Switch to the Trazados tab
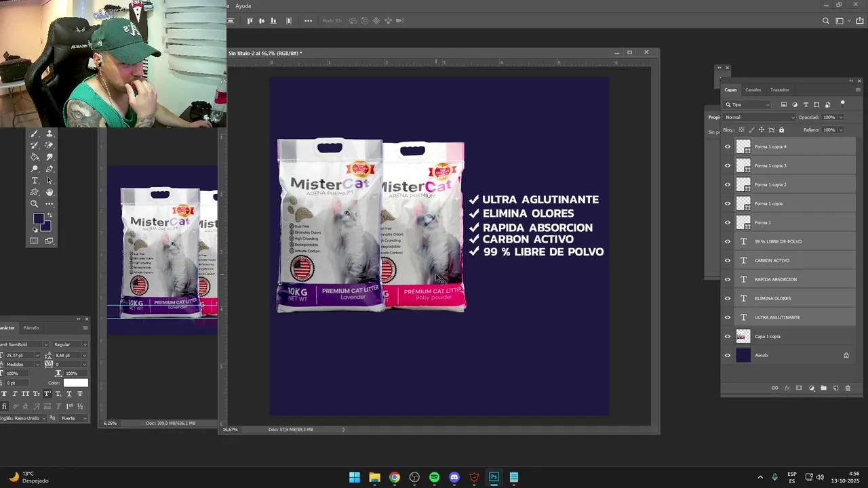The width and height of the screenshot is (868, 488). (779, 89)
